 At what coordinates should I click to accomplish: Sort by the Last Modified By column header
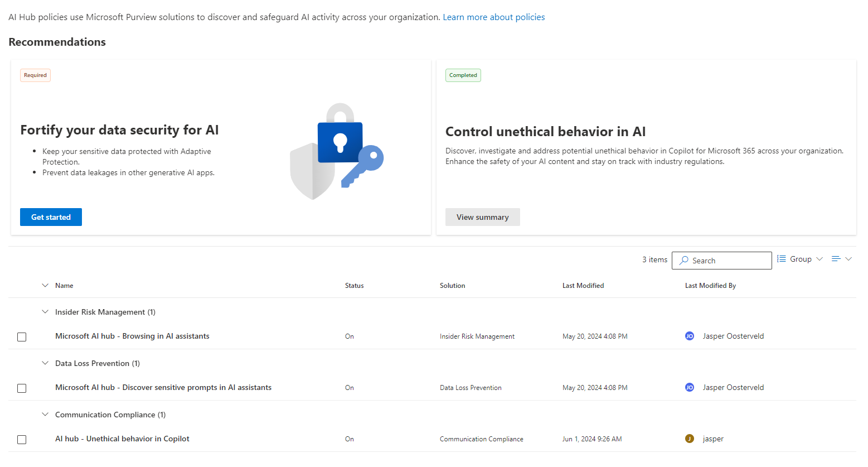[710, 285]
